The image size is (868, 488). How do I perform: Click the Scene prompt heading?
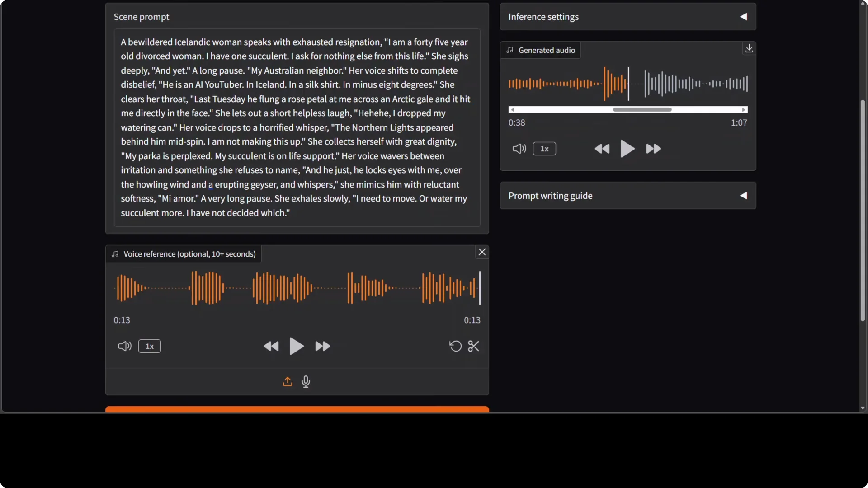pyautogui.click(x=141, y=17)
